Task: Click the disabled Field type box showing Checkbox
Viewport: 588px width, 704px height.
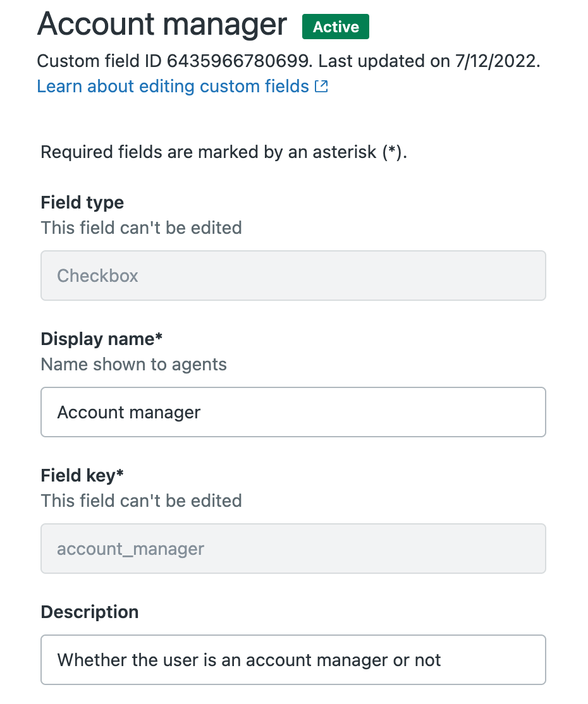Action: [x=293, y=276]
